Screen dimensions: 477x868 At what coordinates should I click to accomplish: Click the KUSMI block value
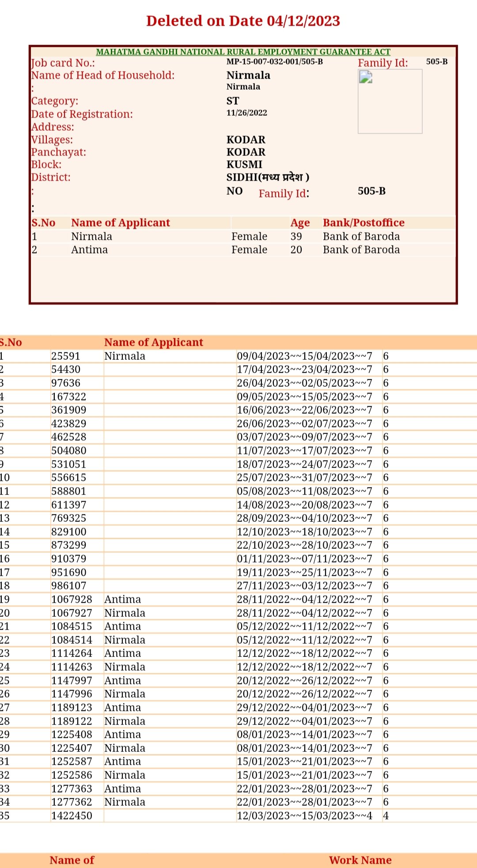244,165
